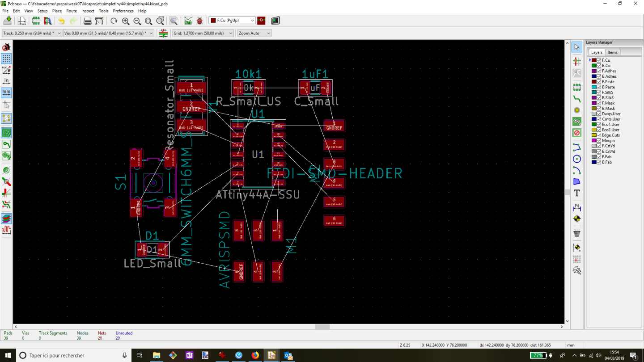644x362 pixels.
Task: Switch units to inches
Action: pyautogui.click(x=6, y=81)
